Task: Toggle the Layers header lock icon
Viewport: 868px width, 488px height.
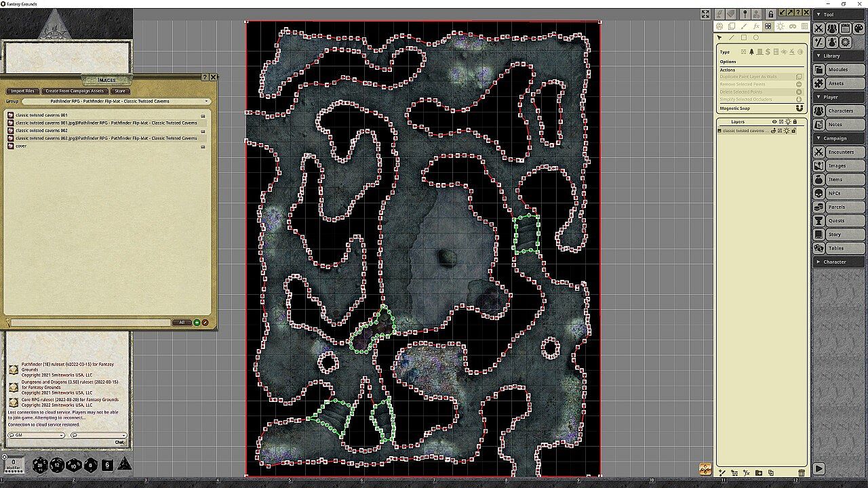Action: coord(795,122)
